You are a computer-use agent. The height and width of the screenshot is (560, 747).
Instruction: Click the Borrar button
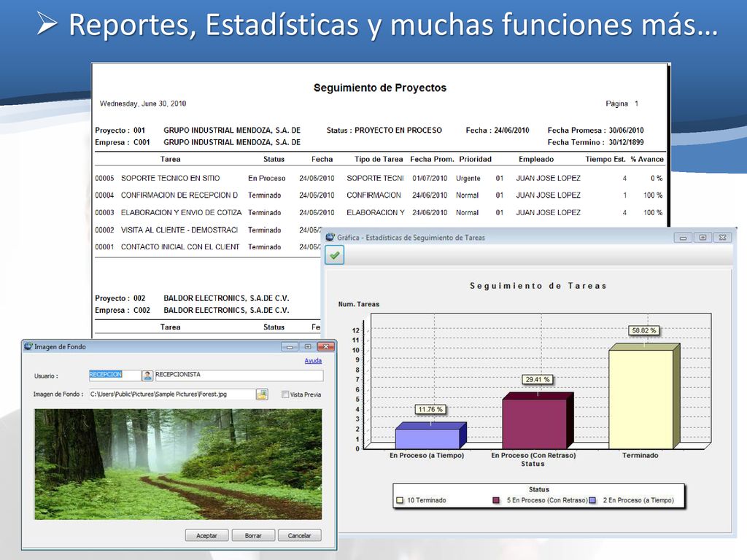point(253,535)
